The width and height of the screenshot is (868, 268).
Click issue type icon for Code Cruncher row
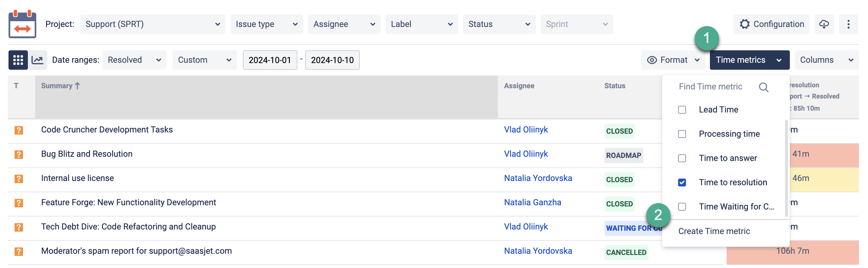tap(19, 130)
